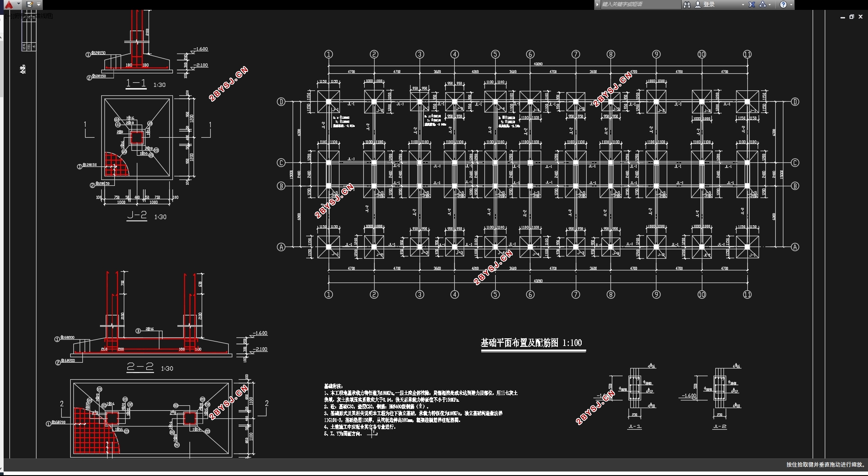
Task: Open the Autodesk Exchange X icon
Action: tap(752, 4)
